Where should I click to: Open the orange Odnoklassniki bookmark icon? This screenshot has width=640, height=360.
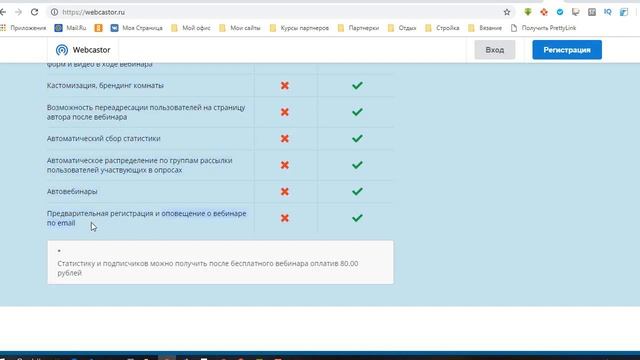pyautogui.click(x=98, y=28)
